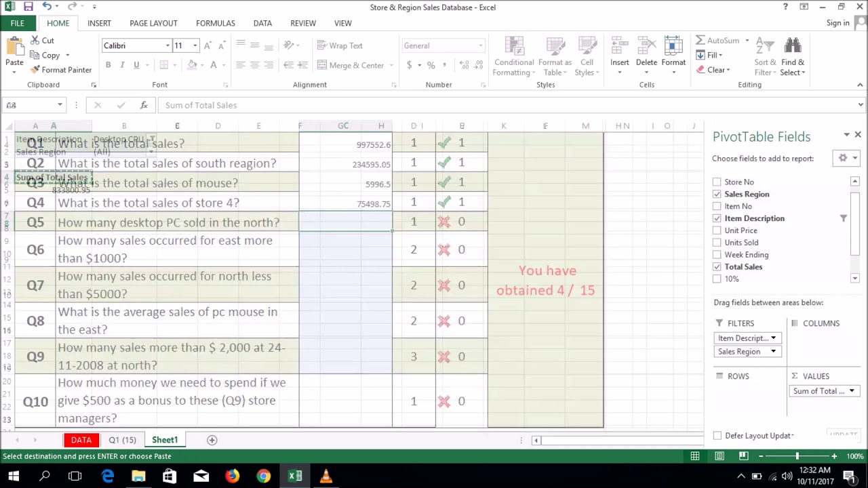Image resolution: width=868 pixels, height=488 pixels.
Task: Click Insert Function fx button
Action: coord(144,105)
